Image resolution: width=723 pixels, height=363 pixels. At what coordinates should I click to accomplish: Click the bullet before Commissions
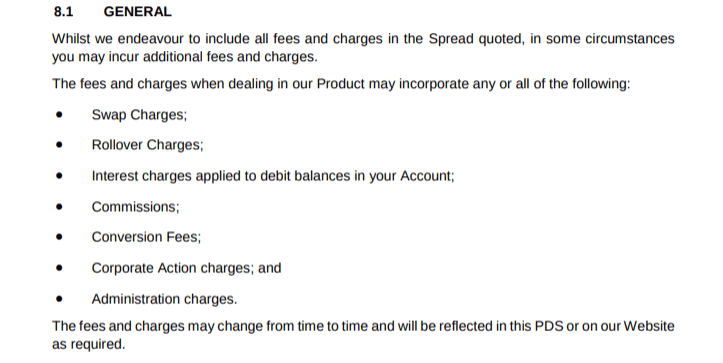(x=59, y=207)
